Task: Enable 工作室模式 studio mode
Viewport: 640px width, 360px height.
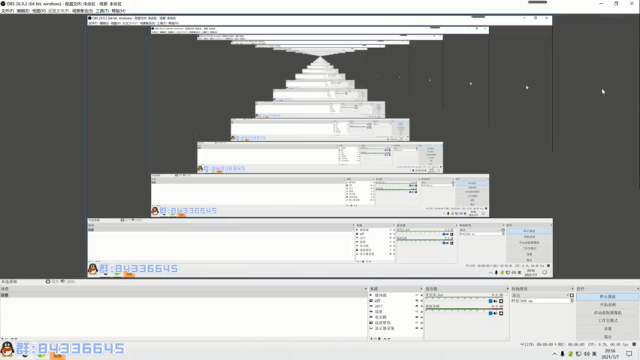Action: pos(607,321)
